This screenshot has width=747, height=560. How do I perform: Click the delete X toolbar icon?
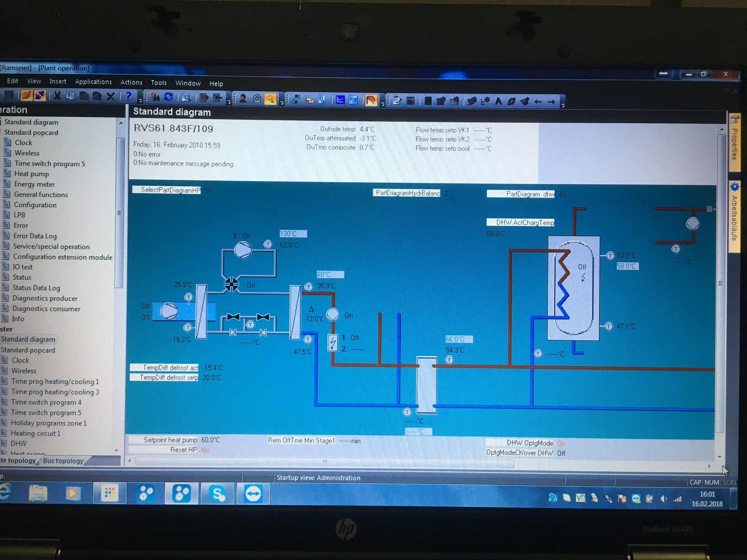pyautogui.click(x=111, y=96)
